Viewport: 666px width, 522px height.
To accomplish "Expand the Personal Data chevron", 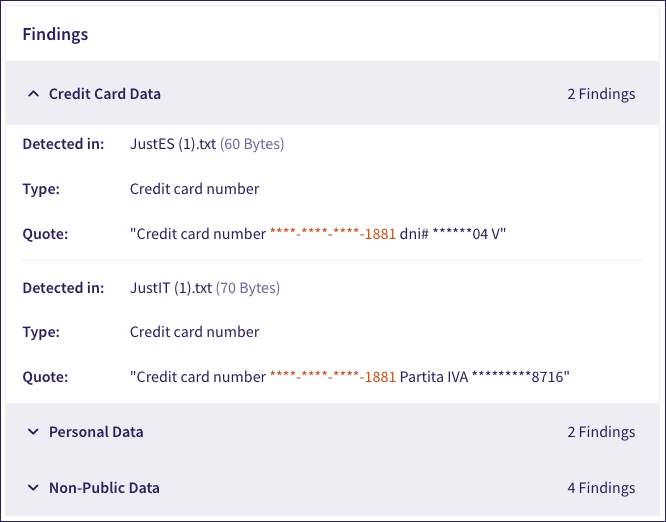I will [x=33, y=432].
